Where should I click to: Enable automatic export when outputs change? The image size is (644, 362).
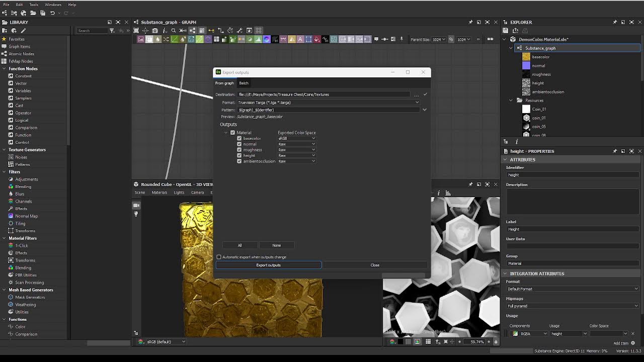[219, 257]
